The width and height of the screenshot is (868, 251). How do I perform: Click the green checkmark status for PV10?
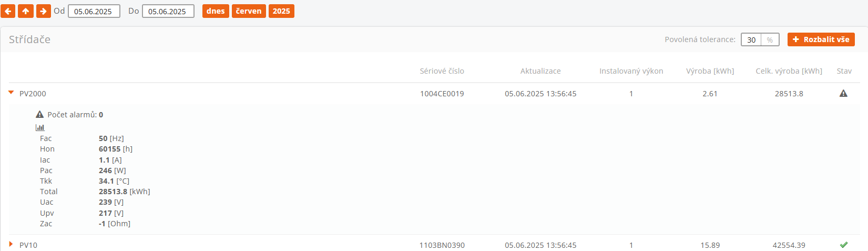tap(844, 245)
